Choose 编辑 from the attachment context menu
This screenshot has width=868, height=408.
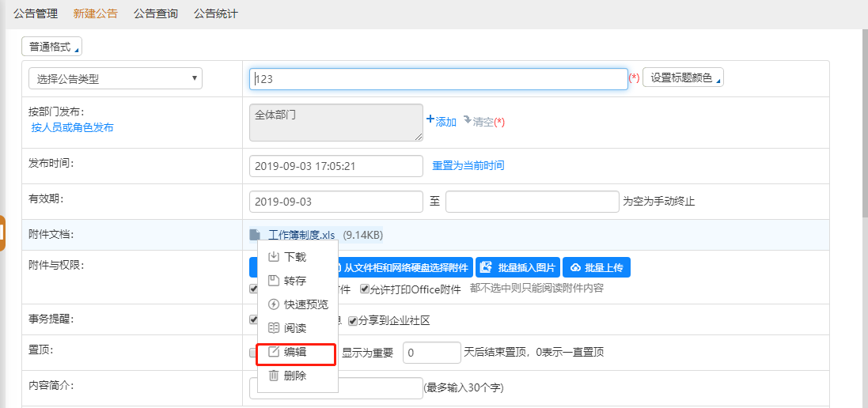(x=296, y=353)
